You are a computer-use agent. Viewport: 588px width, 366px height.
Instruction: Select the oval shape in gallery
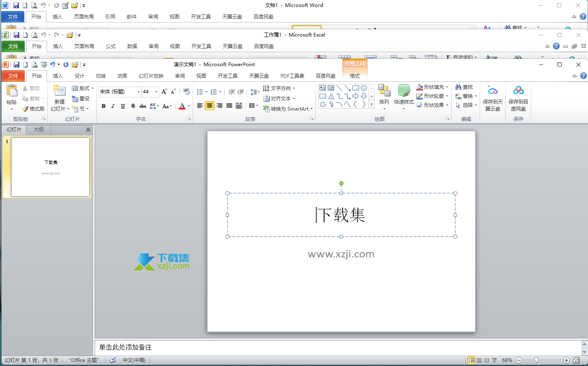coord(364,88)
